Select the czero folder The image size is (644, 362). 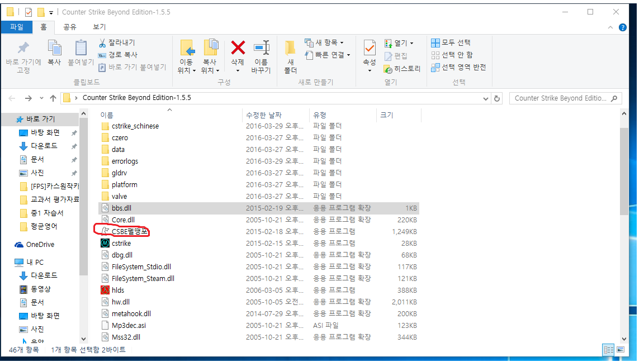120,138
